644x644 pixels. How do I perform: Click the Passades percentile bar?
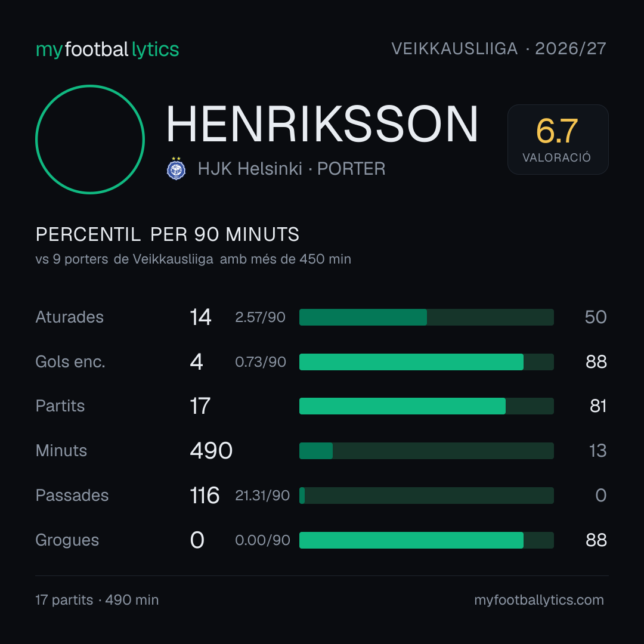tap(426, 496)
